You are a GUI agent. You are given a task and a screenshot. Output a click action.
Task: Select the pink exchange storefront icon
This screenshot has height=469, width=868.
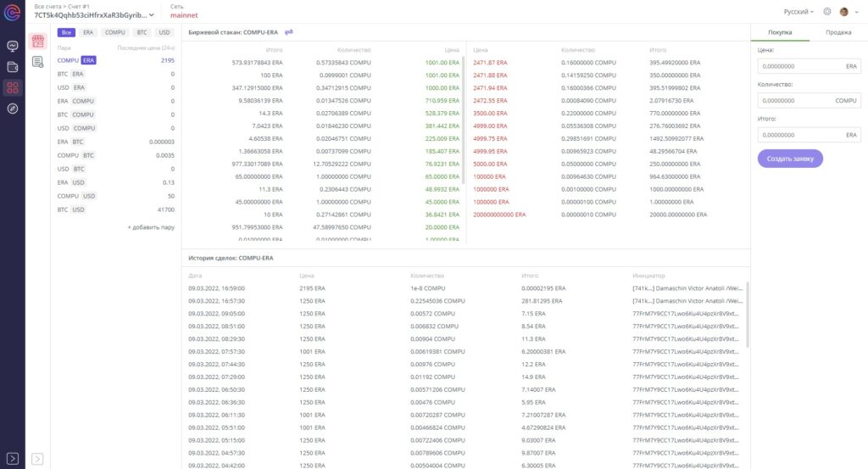pyautogui.click(x=37, y=41)
